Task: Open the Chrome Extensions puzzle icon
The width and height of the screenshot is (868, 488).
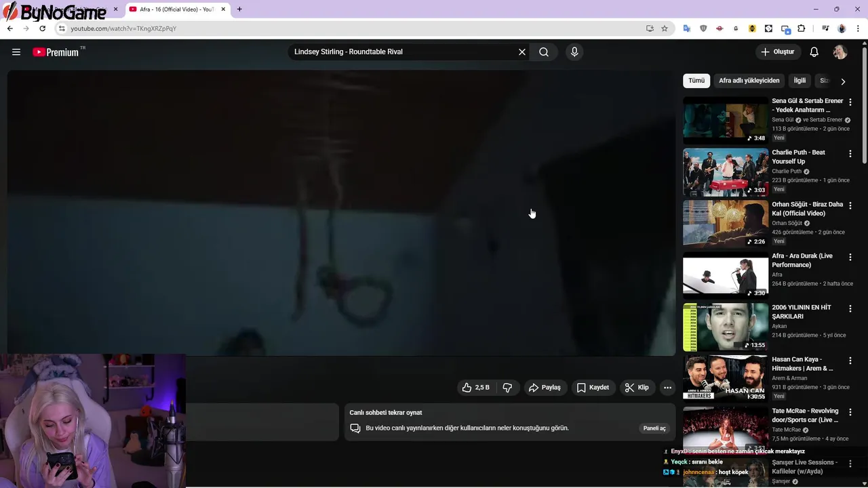Action: [x=802, y=28]
